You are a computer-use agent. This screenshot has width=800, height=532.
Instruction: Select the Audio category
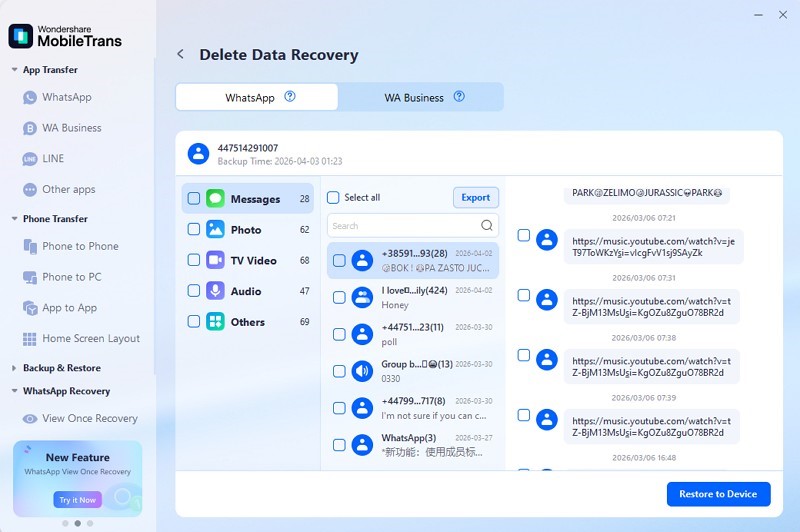246,292
